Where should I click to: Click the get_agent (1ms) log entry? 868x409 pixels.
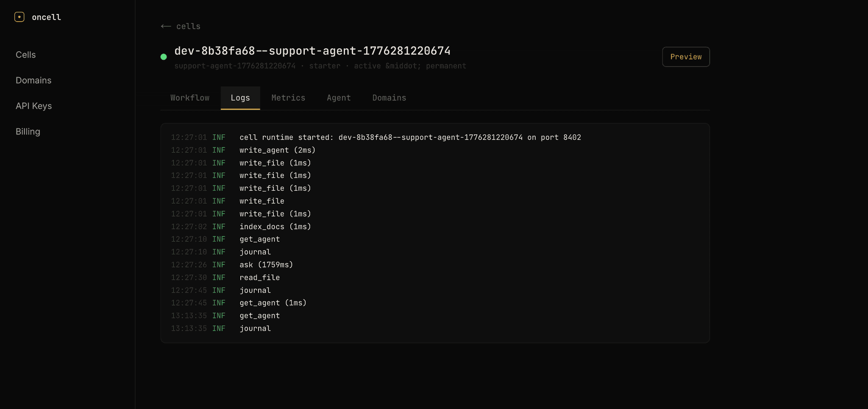273,303
